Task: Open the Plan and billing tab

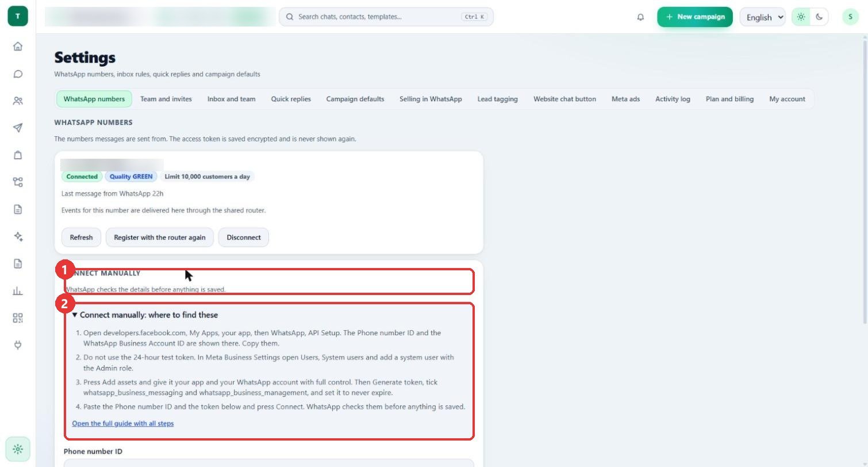Action: [729, 99]
